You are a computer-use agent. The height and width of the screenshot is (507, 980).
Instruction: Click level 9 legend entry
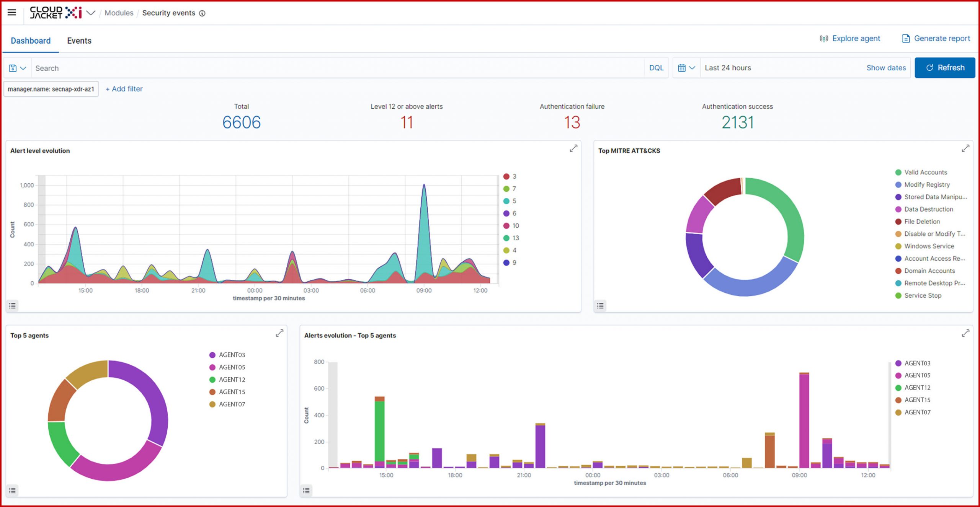510,262
